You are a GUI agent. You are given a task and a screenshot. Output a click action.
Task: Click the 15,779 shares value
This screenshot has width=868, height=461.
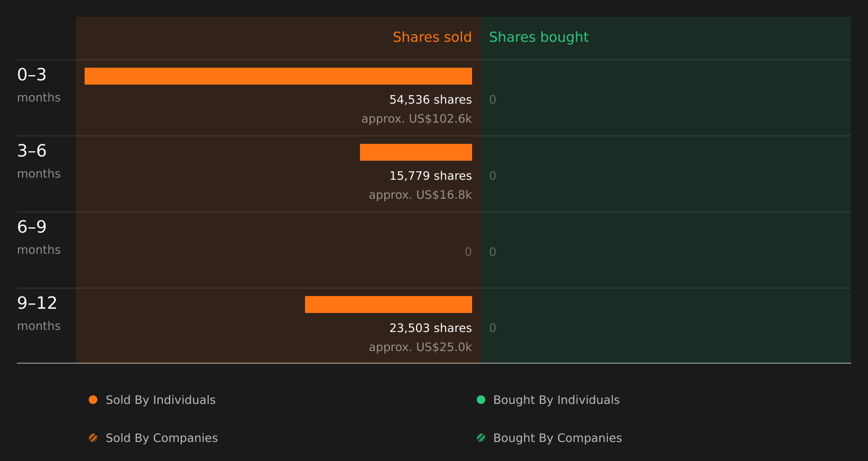430,176
